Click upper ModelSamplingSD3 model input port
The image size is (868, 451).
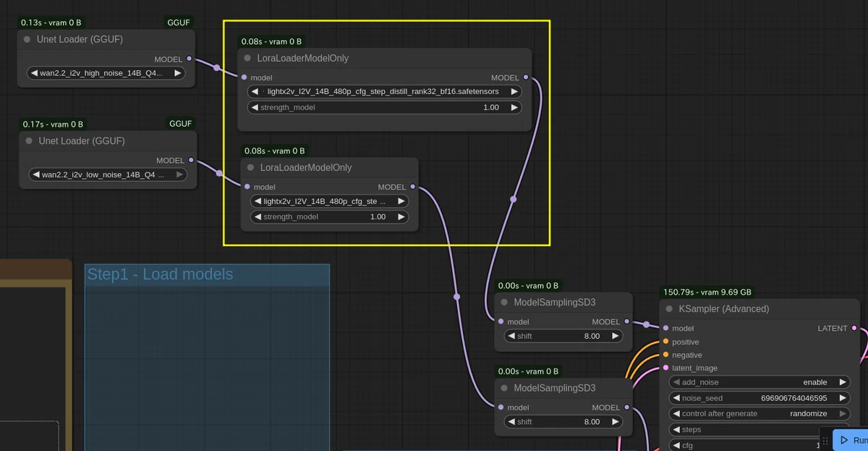501,321
